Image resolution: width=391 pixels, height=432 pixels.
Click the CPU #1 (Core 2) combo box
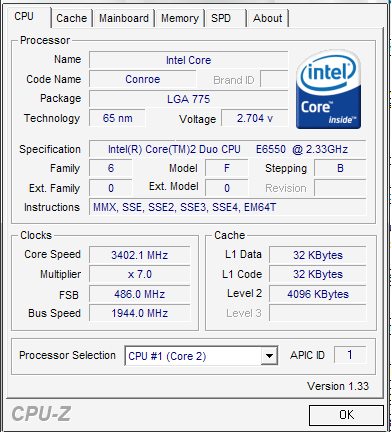[x=201, y=356]
